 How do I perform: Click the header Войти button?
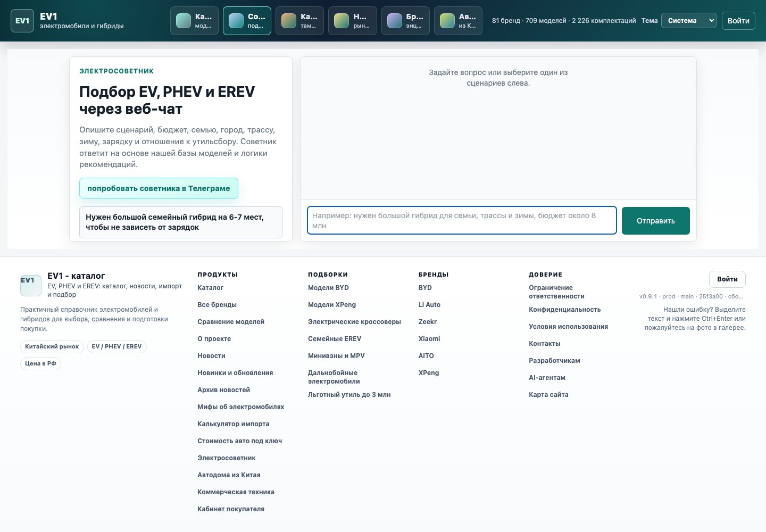click(738, 21)
